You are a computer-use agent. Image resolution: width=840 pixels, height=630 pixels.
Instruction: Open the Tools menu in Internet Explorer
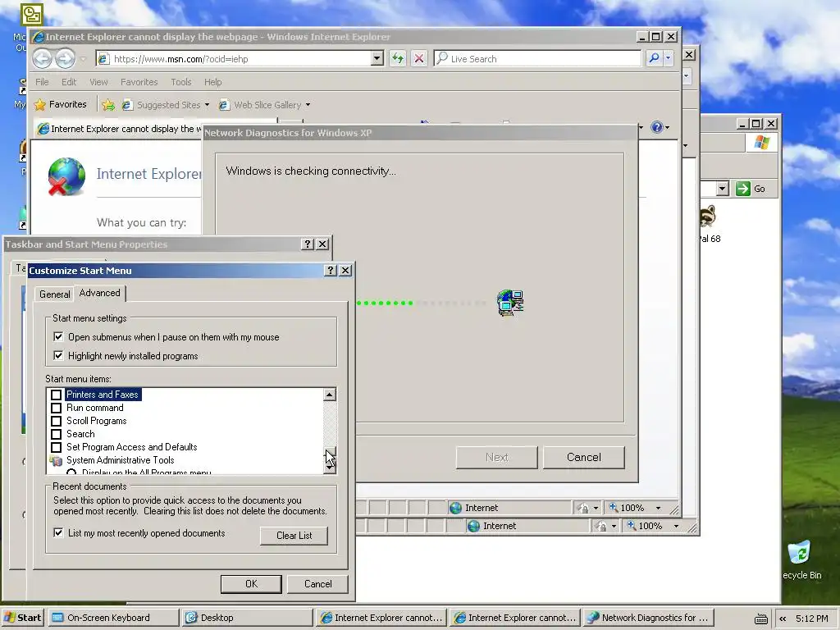[181, 82]
